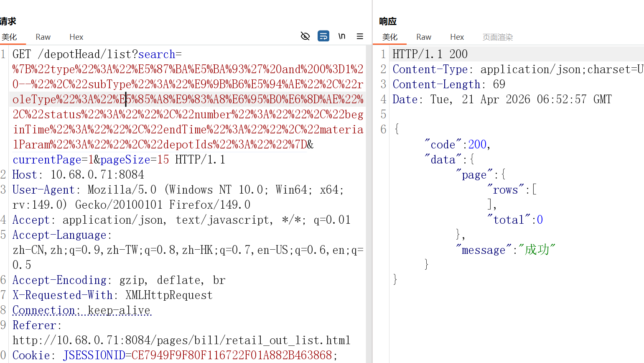Click the currentPage=1 parameter
This screenshot has width=644, height=363.
(x=53, y=160)
